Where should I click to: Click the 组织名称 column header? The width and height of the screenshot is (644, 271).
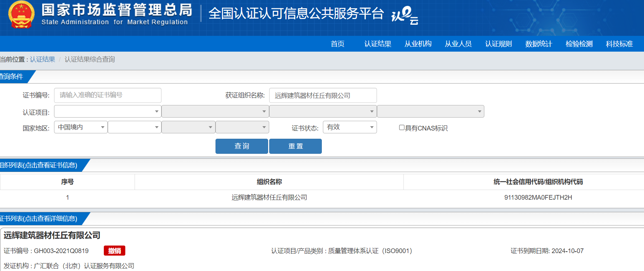pos(269,182)
